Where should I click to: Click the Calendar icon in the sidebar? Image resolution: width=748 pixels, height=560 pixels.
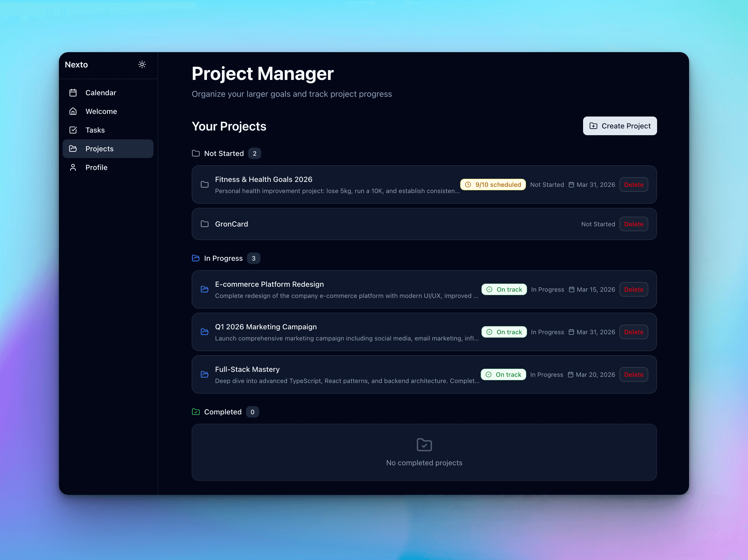pyautogui.click(x=73, y=92)
